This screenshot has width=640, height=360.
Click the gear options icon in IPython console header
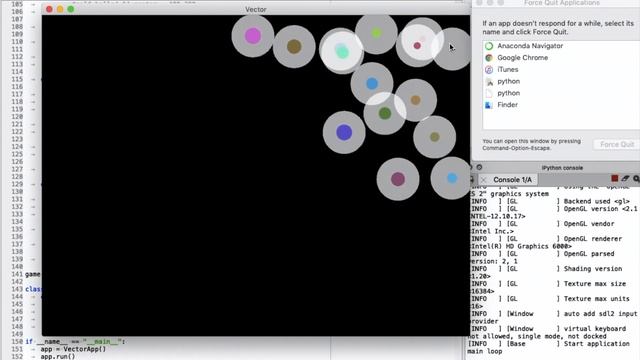[479, 167]
